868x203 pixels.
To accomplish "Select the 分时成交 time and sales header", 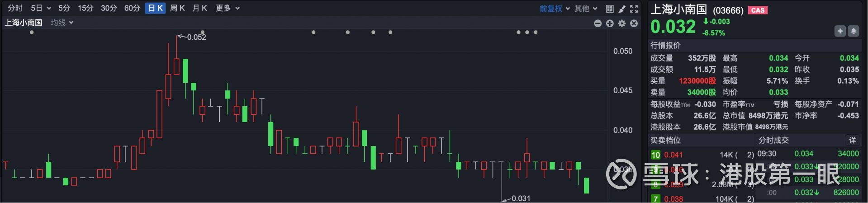I will [x=773, y=140].
